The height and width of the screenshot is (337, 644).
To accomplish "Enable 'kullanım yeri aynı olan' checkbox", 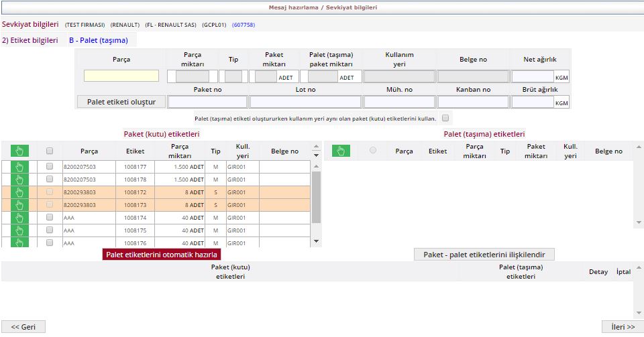I will click(446, 118).
